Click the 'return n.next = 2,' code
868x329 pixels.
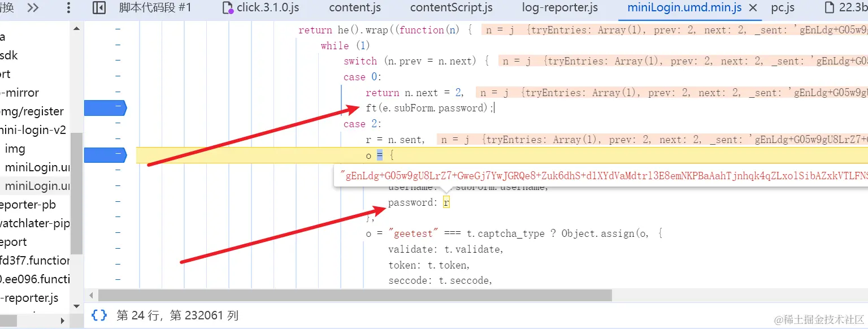(415, 93)
